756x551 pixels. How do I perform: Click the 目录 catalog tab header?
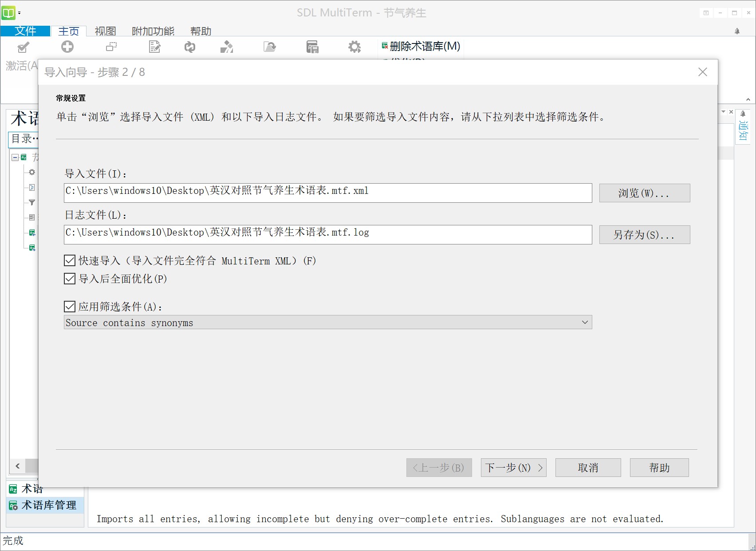[x=24, y=139]
